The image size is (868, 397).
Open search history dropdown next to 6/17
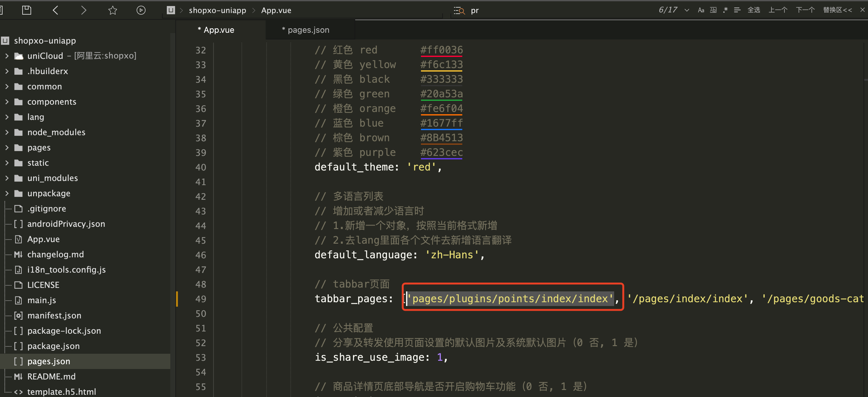(x=687, y=10)
